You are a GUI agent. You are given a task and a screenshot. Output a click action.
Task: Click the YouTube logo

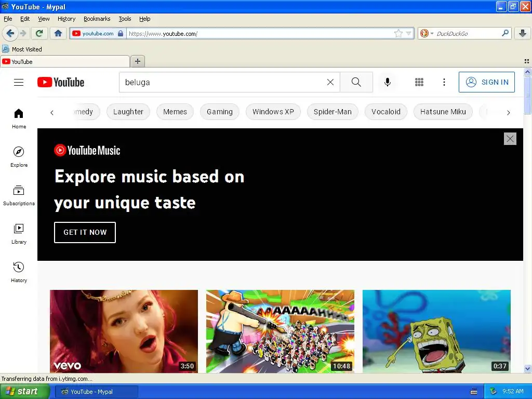click(61, 82)
